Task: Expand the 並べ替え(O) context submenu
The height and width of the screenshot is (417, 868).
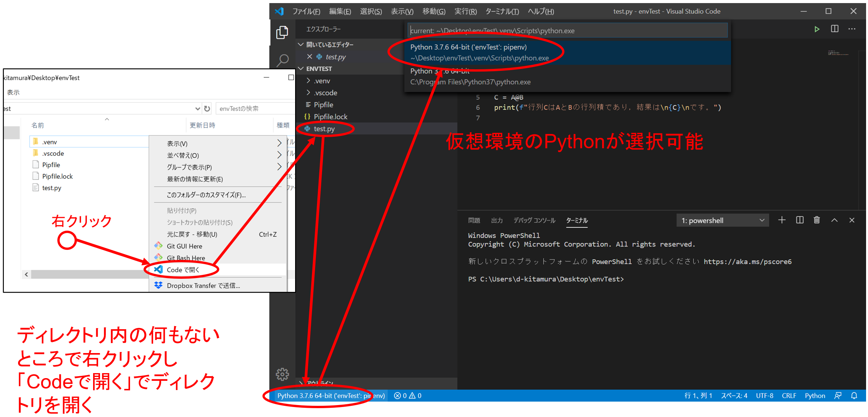Action: pyautogui.click(x=218, y=156)
